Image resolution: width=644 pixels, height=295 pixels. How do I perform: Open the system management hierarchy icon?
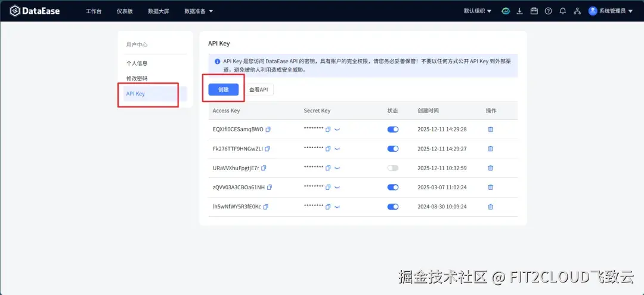click(577, 11)
